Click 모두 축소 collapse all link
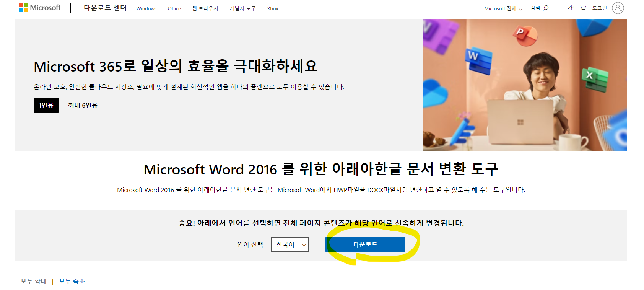 coord(72,281)
